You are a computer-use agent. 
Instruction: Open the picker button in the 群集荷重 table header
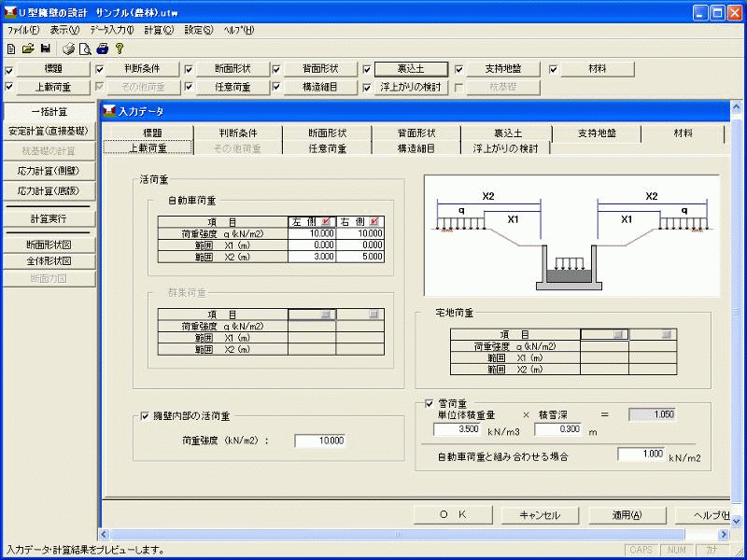(x=324, y=314)
